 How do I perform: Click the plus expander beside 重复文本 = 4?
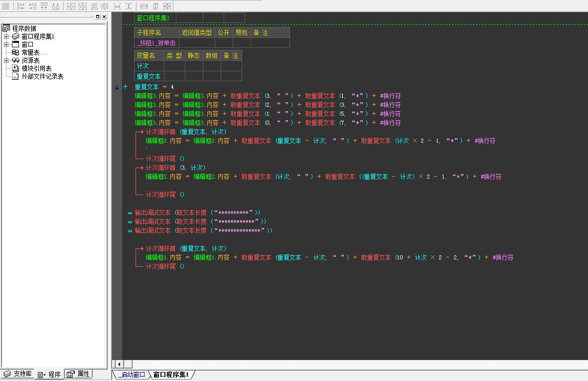(125, 87)
